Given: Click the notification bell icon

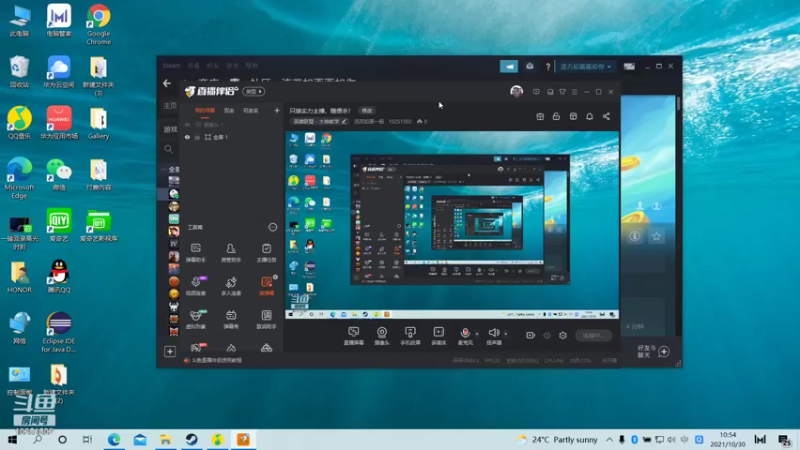Looking at the screenshot, I should pos(589,116).
